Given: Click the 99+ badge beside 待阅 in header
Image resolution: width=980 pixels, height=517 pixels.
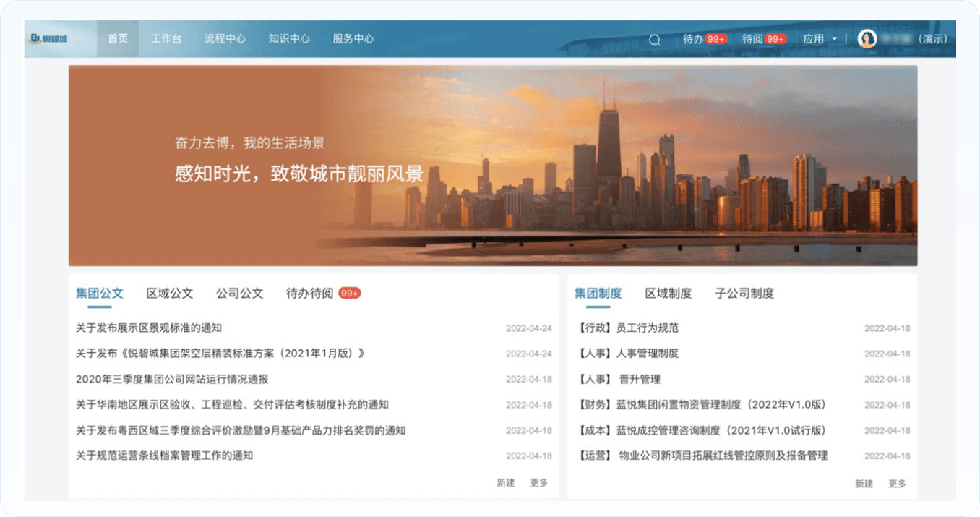Looking at the screenshot, I should tap(775, 39).
